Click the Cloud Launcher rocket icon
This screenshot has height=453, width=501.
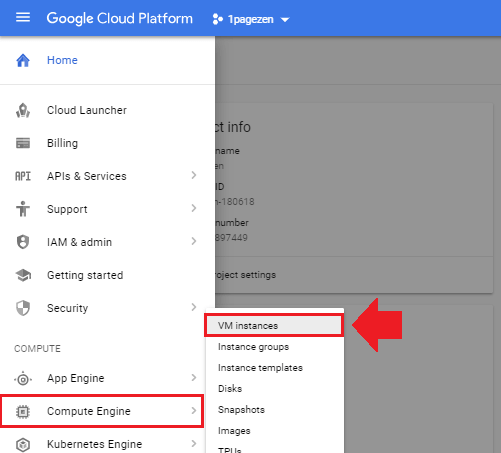(23, 110)
